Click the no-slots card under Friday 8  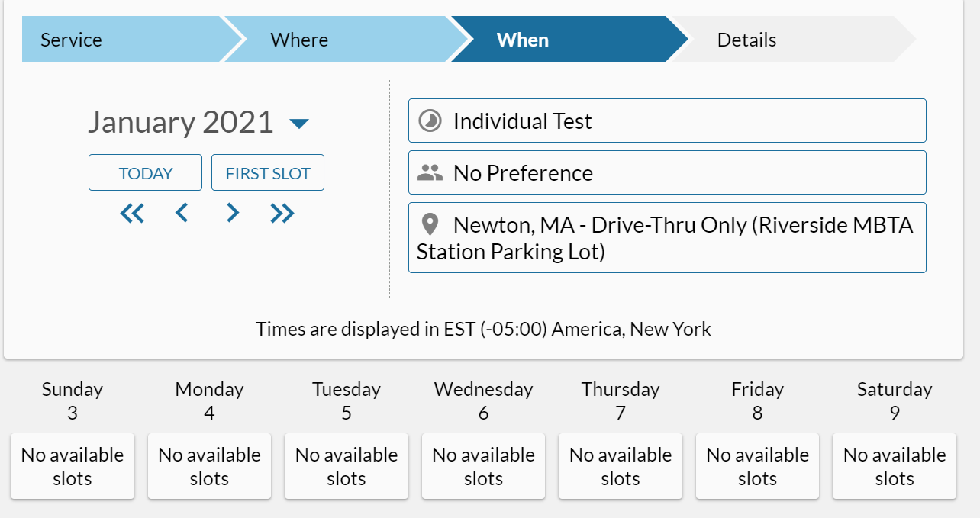757,467
